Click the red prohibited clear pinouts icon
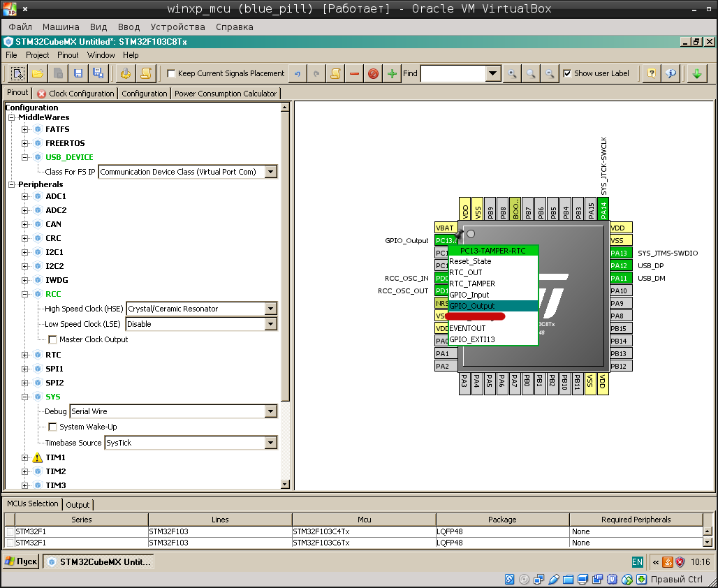This screenshot has width=718, height=588. (373, 73)
